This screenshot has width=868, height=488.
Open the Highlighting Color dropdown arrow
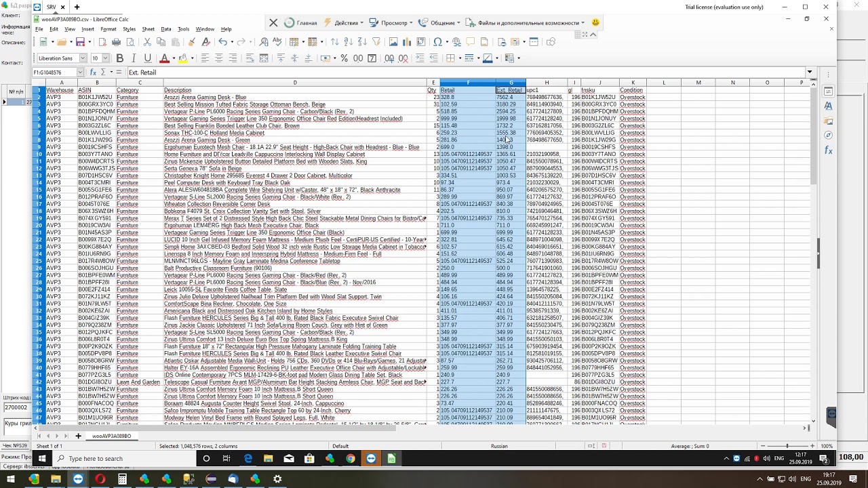click(191, 58)
